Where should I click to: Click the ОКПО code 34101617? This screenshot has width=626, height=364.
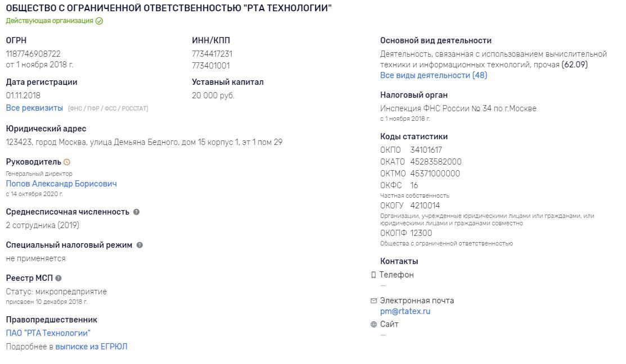(x=426, y=151)
